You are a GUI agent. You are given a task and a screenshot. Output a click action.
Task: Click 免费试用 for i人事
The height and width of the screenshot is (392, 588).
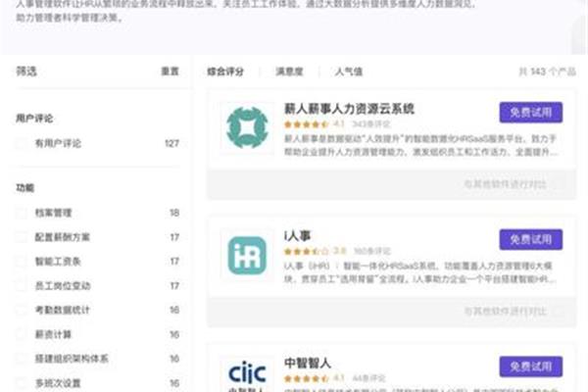530,239
